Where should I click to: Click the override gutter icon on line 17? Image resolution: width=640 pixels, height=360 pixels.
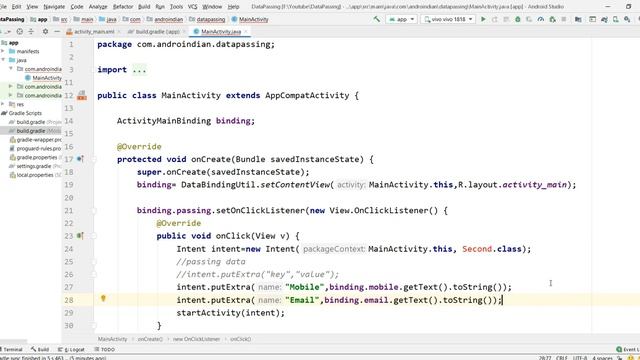point(80,159)
